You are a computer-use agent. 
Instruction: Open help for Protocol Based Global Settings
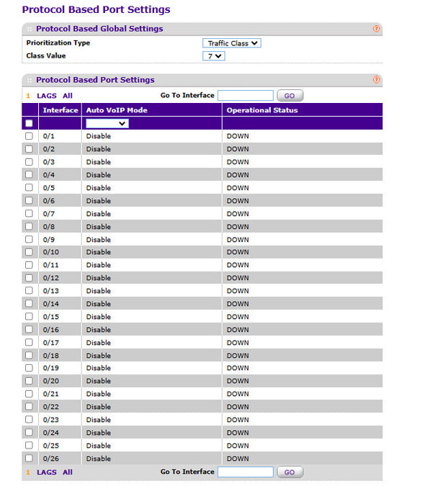point(376,29)
